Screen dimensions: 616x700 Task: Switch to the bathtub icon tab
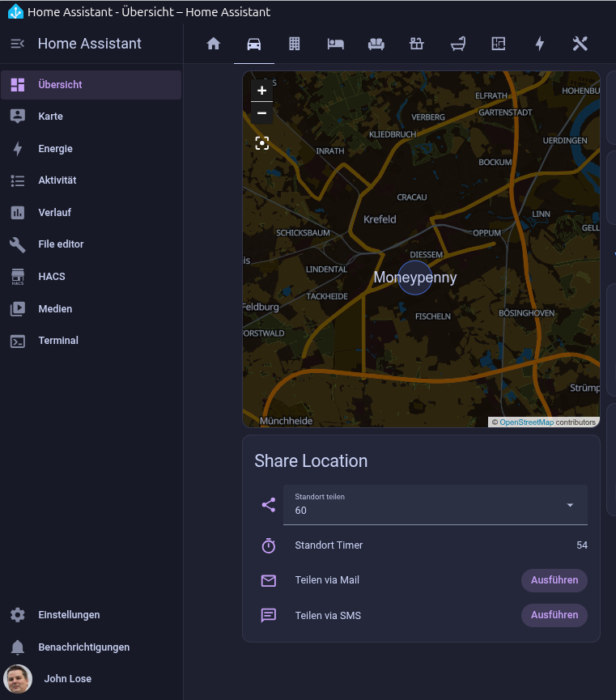coord(458,44)
